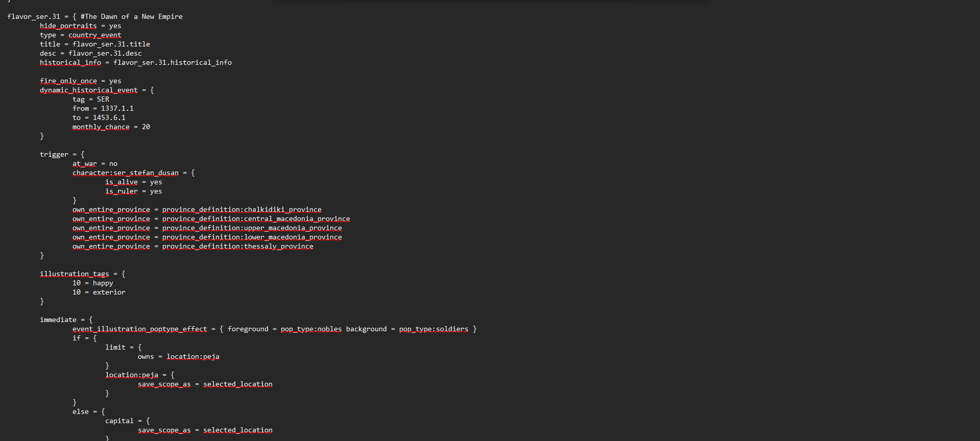
Task: Click 'flavor_ser.31.historical_info' value
Action: [x=173, y=63]
